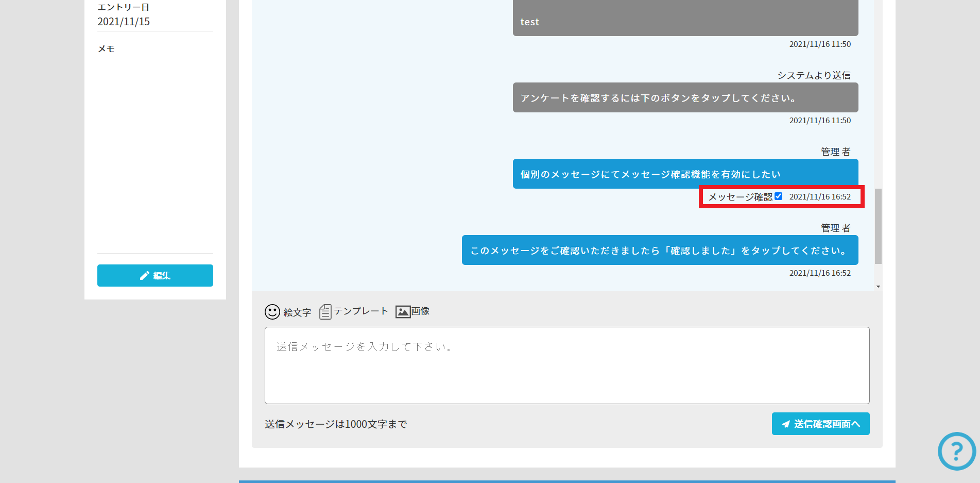Click the chat area scrollbar thumb
Screen dimensions: 980x483
(x=878, y=226)
